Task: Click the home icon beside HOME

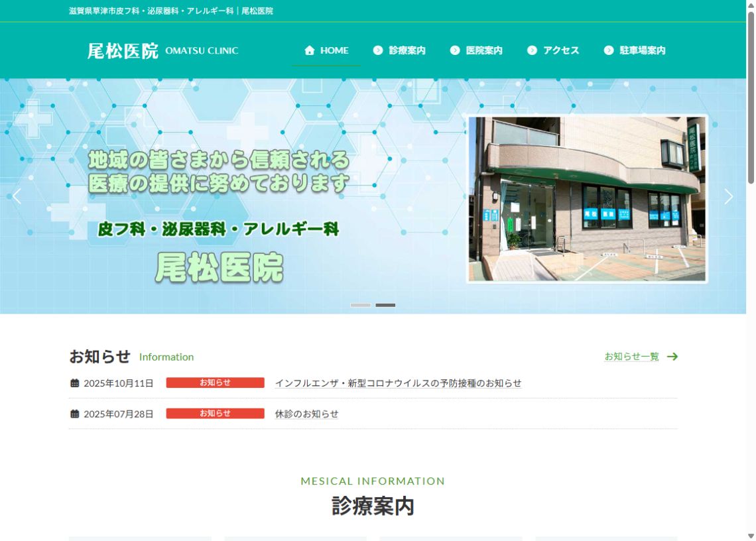Action: [x=310, y=50]
